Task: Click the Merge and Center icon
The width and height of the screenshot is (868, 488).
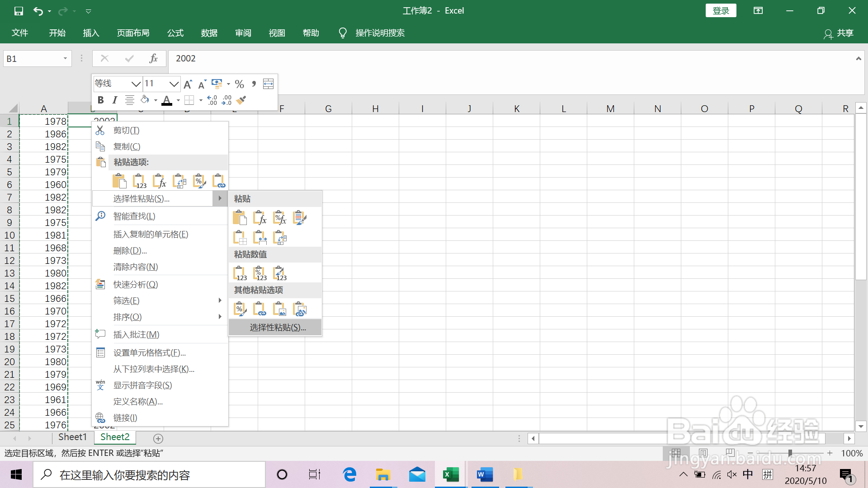Action: 268,84
